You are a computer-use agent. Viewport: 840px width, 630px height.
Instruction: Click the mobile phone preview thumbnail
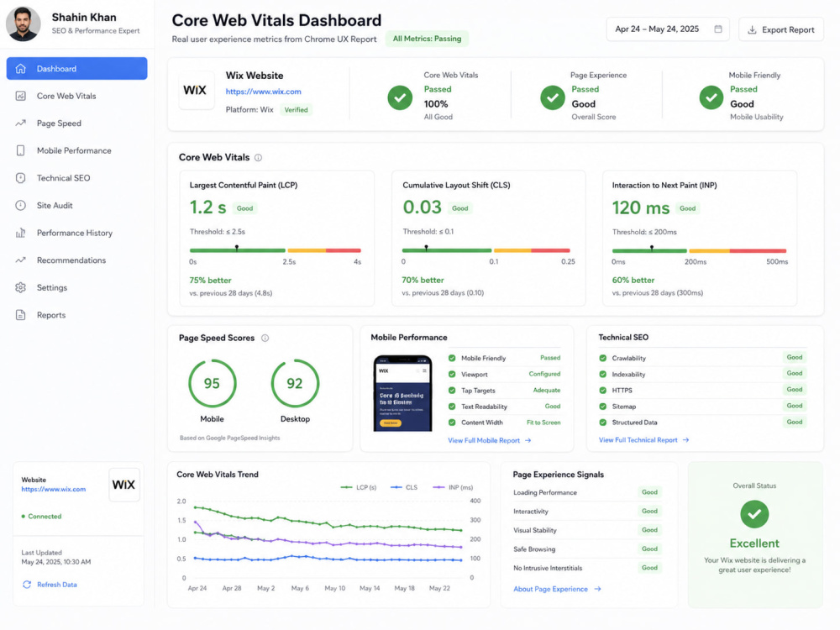click(402, 392)
